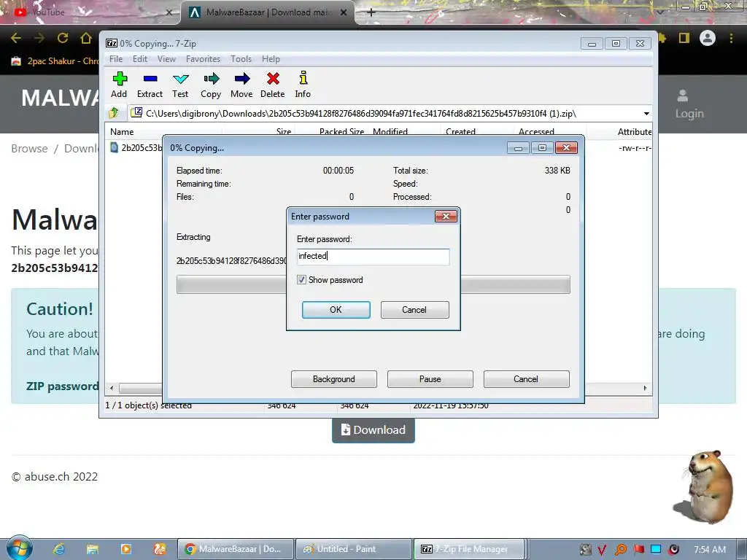This screenshot has width=747, height=560.
Task: Open the View menu in 7-Zip
Action: click(x=167, y=59)
